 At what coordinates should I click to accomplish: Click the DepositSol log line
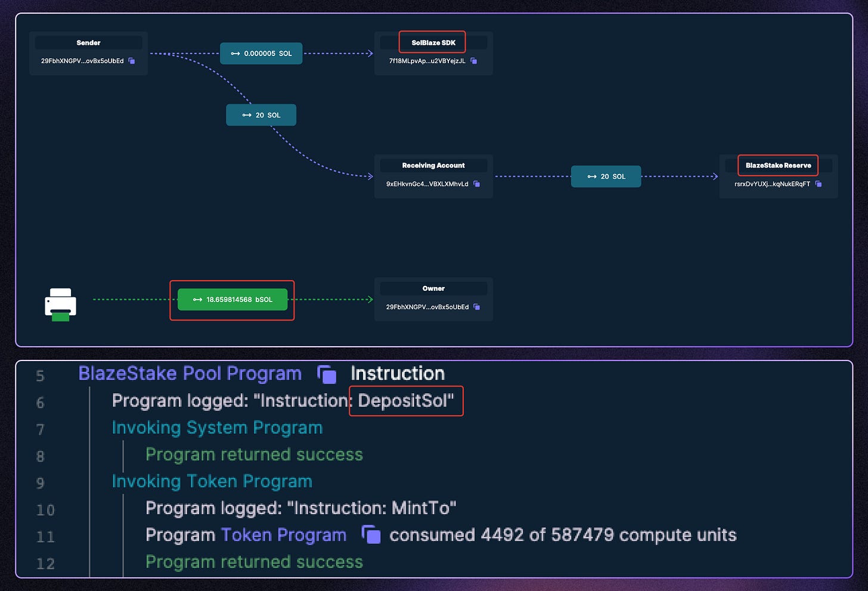coord(283,401)
